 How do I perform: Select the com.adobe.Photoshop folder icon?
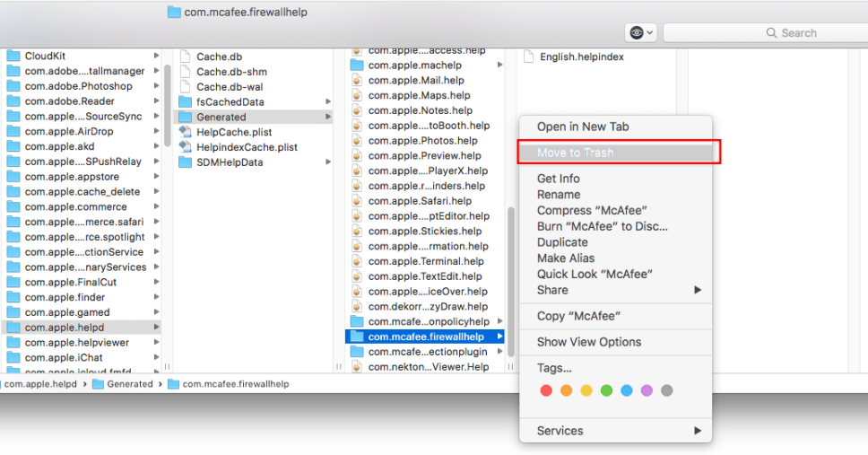(13, 86)
